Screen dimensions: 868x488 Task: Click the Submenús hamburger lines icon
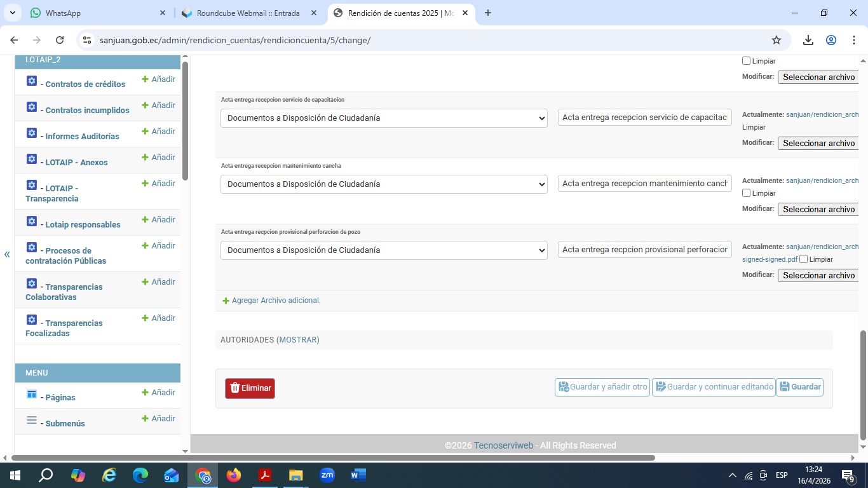pyautogui.click(x=32, y=421)
